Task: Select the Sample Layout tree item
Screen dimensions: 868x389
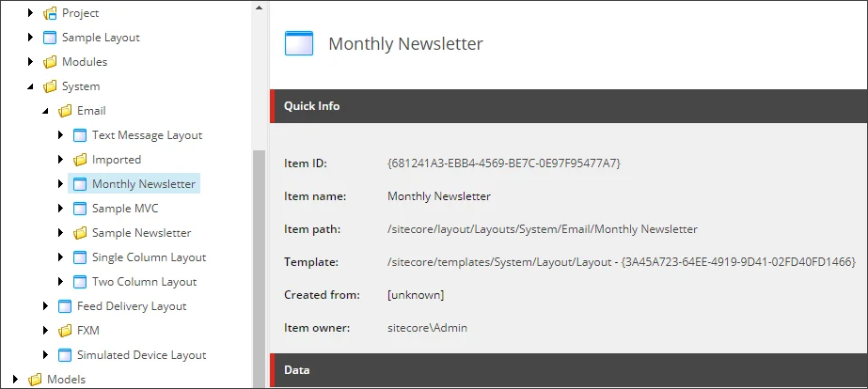Action: (101, 37)
